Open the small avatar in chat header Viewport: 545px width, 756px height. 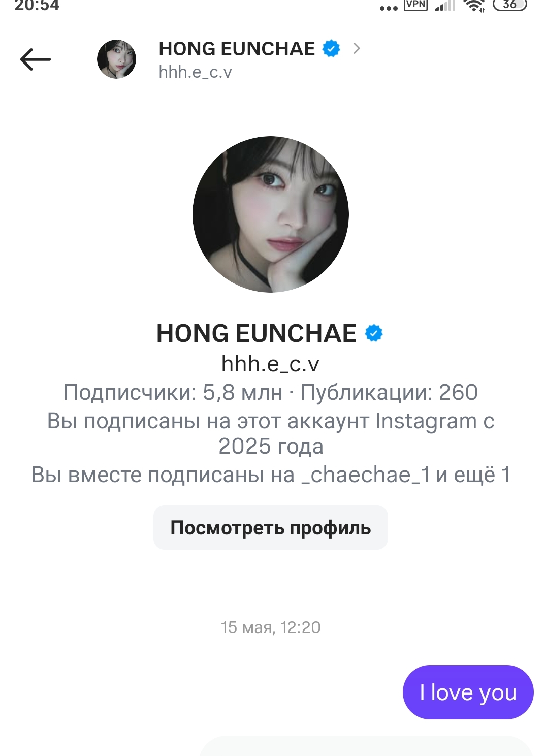(116, 59)
